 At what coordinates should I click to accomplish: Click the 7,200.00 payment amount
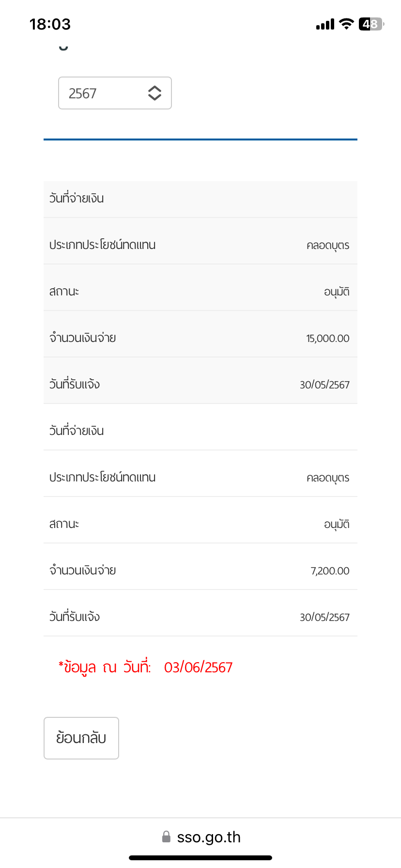coord(330,571)
